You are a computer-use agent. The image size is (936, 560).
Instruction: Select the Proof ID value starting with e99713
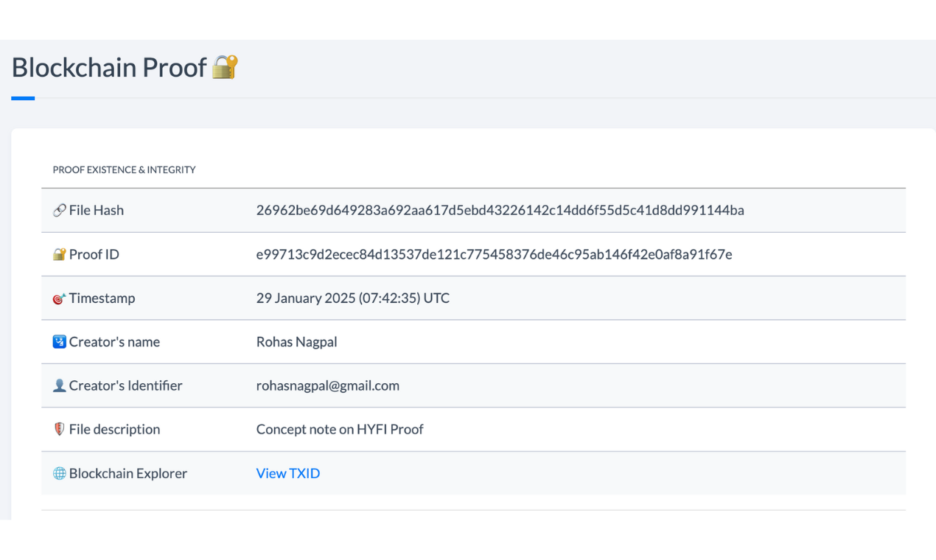(x=495, y=254)
